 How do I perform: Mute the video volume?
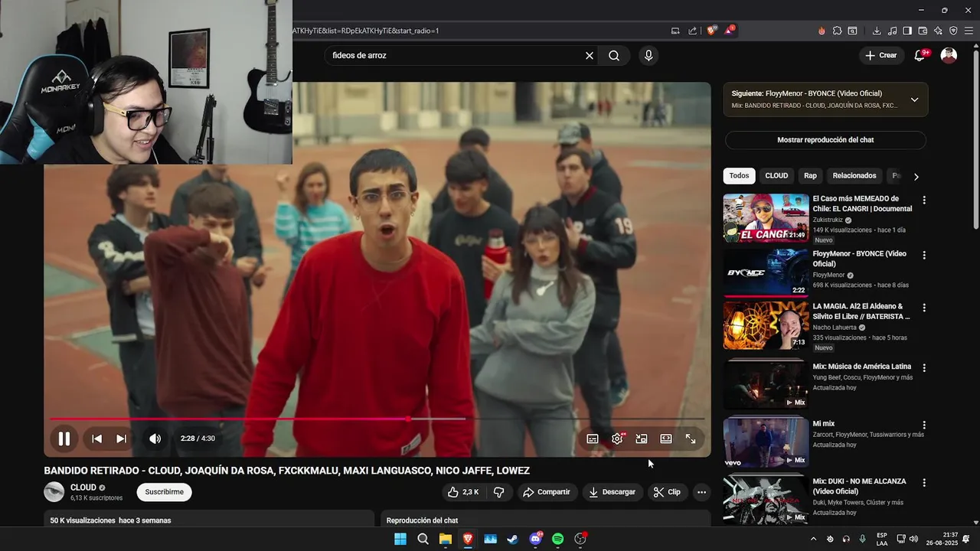coord(155,439)
